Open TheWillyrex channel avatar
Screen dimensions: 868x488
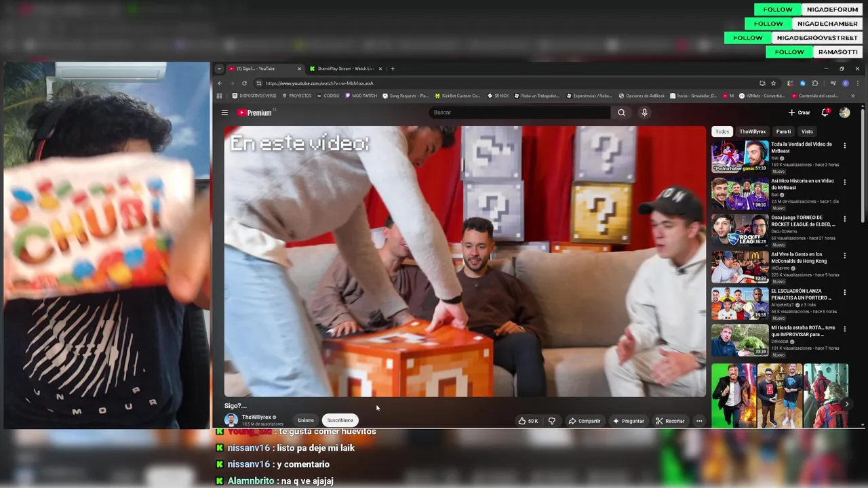pyautogui.click(x=231, y=420)
